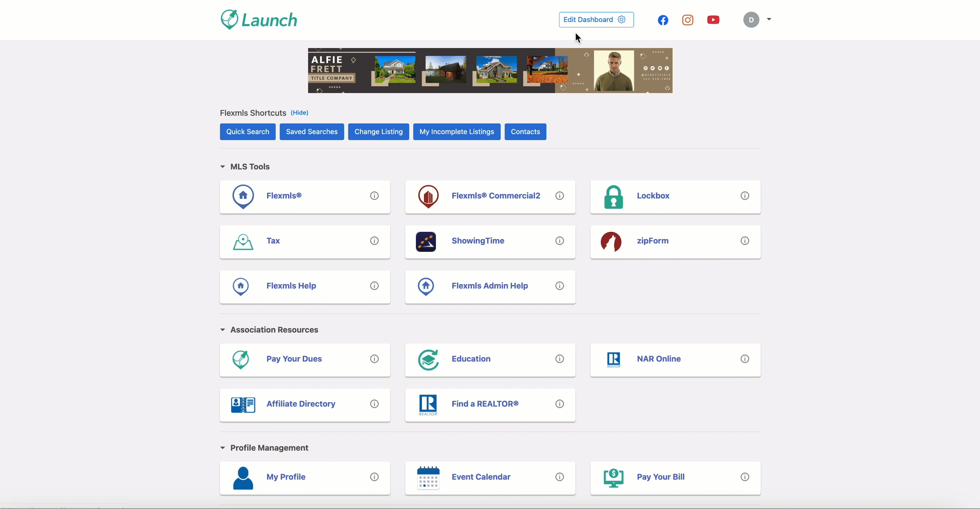The height and width of the screenshot is (509, 980).
Task: Click the D user avatar
Action: point(751,20)
